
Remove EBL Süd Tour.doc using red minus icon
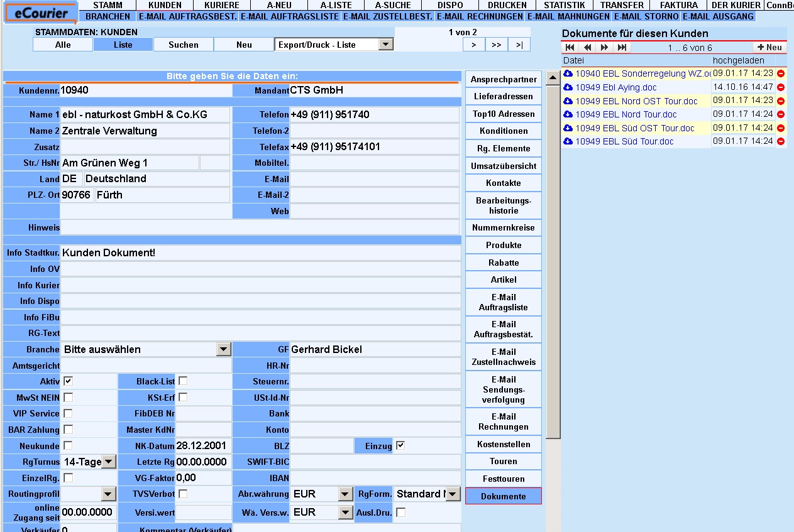[x=781, y=142]
